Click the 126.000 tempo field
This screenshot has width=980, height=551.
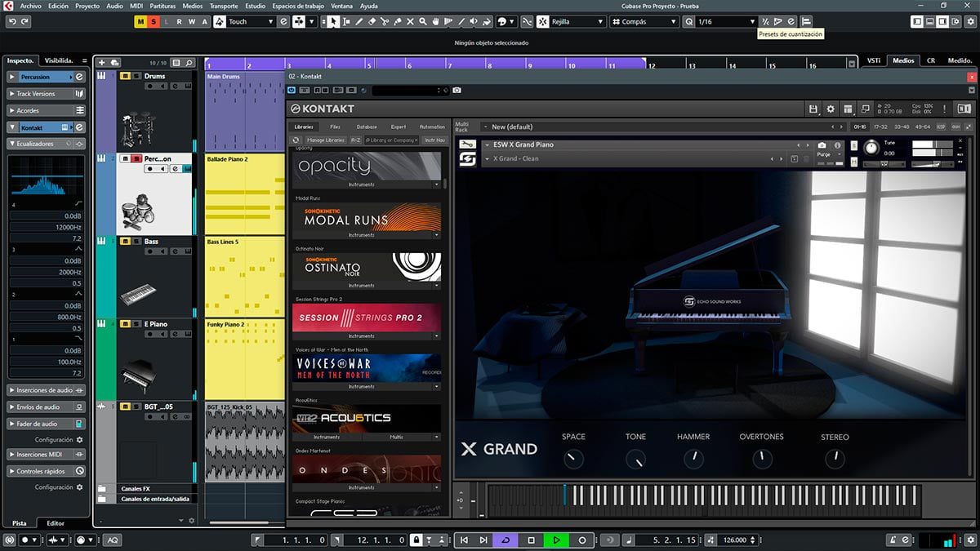tap(735, 540)
